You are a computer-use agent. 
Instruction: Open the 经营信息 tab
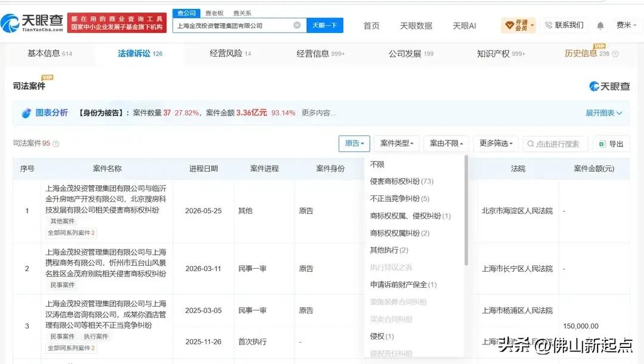(321, 54)
